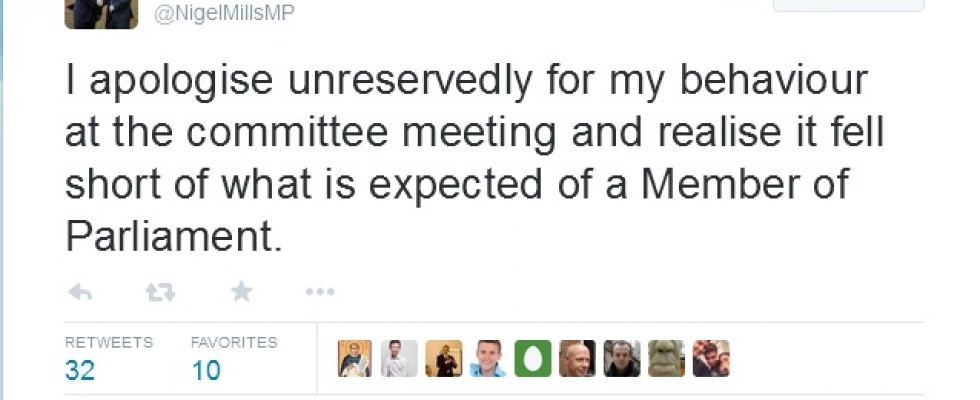Click the avatar of man speaking in suit
The height and width of the screenshot is (400, 980).
point(444,358)
